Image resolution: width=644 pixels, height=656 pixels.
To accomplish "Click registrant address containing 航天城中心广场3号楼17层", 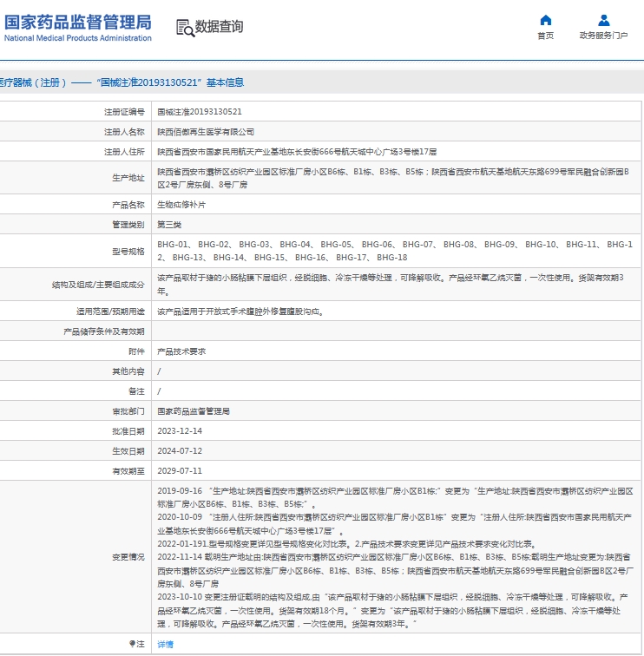I will coord(297,152).
